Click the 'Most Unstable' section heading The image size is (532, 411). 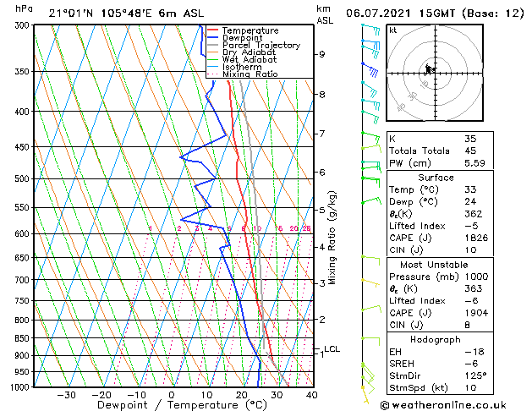tap(434, 265)
